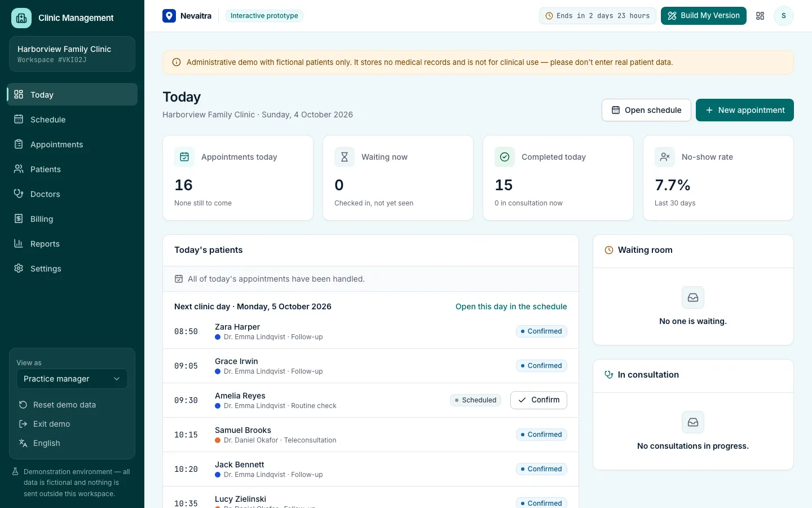Create a New appointment
Image resolution: width=812 pixels, height=508 pixels.
[x=745, y=110]
